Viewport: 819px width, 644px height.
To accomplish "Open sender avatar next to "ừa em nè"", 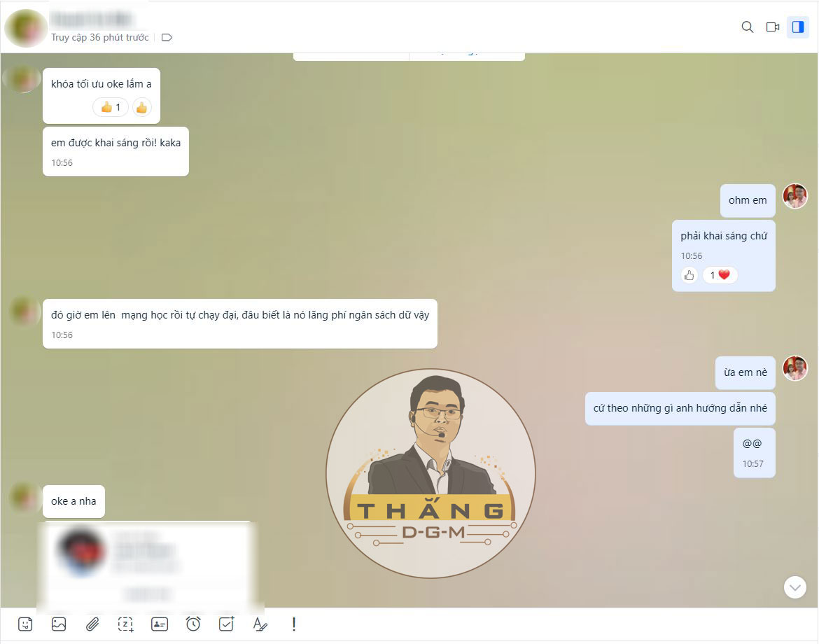I will pos(795,368).
